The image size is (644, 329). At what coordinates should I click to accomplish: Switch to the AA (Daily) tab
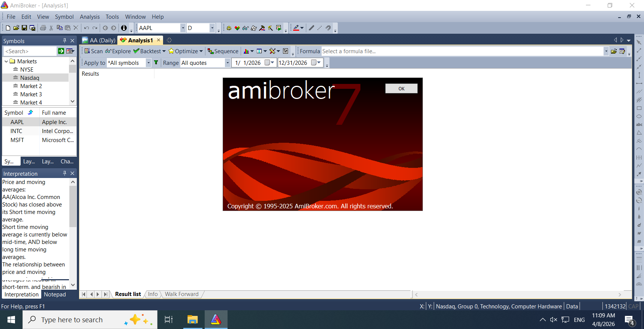pos(99,40)
